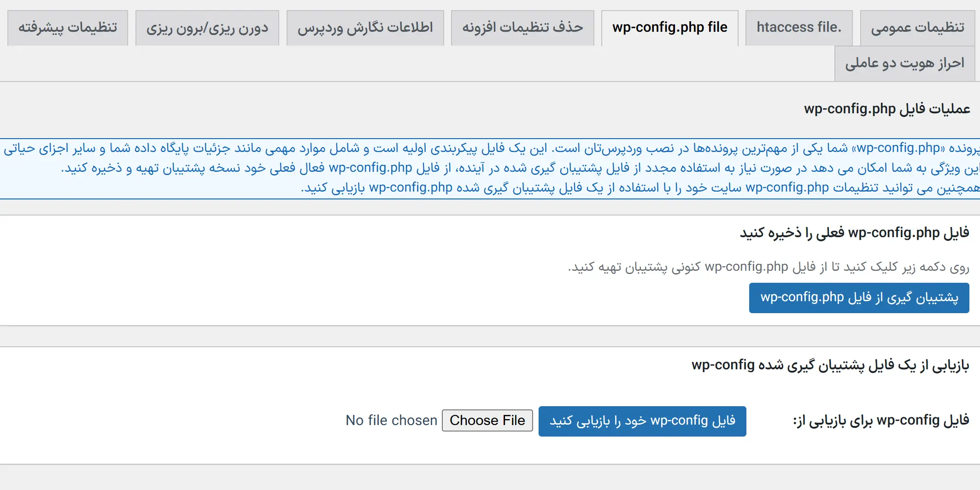
Task: Click the Choose File button
Action: click(487, 420)
